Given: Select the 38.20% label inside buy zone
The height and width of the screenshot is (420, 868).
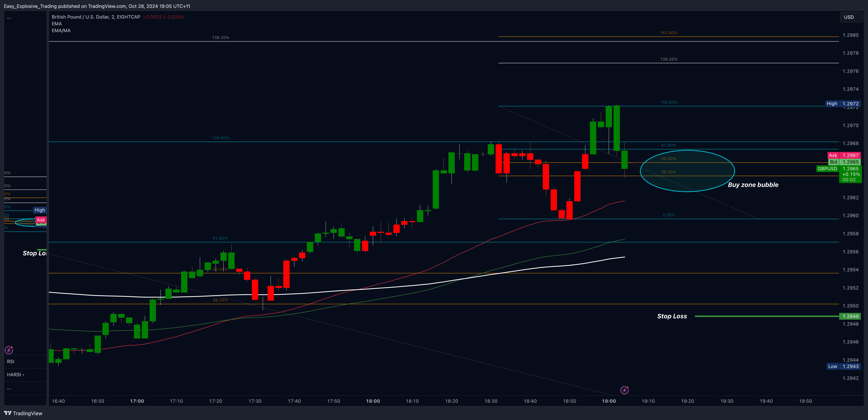Looking at the screenshot, I should [669, 172].
